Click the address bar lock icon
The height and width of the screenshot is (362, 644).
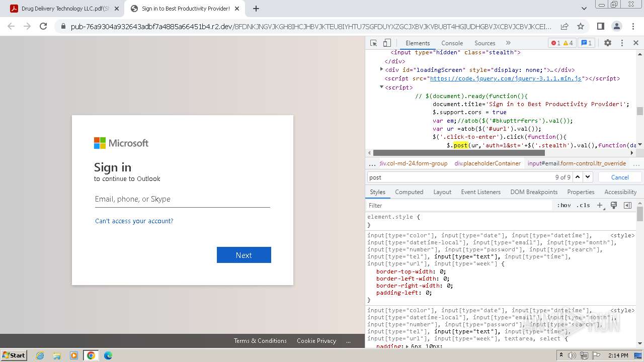[x=63, y=26]
